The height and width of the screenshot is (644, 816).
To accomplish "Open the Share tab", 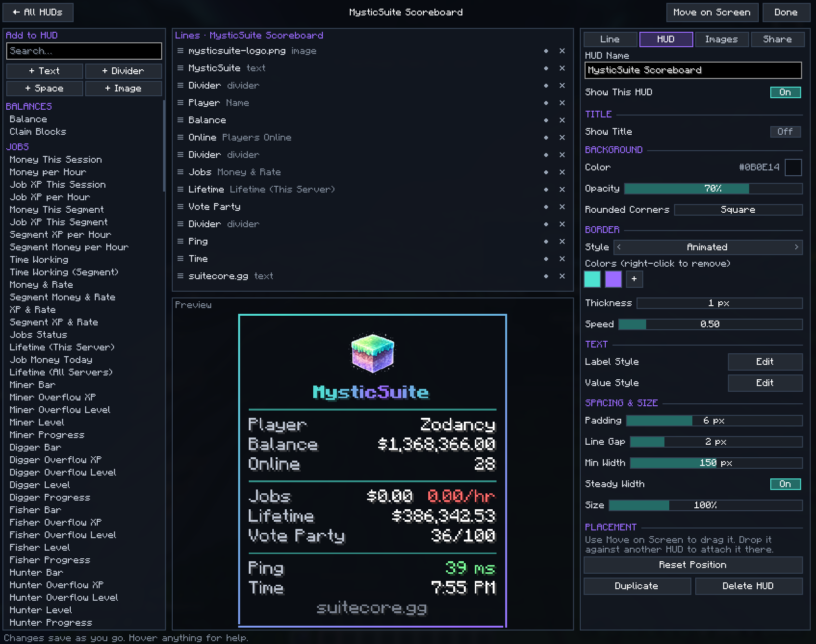I will click(x=778, y=39).
